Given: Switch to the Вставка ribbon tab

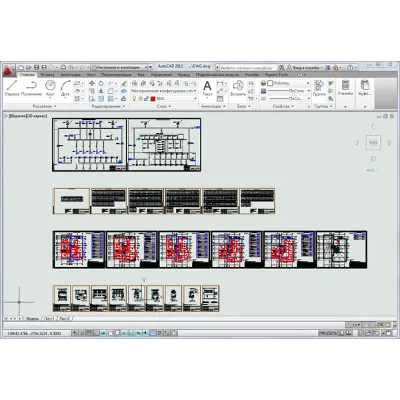Looking at the screenshot, I should 47,75.
